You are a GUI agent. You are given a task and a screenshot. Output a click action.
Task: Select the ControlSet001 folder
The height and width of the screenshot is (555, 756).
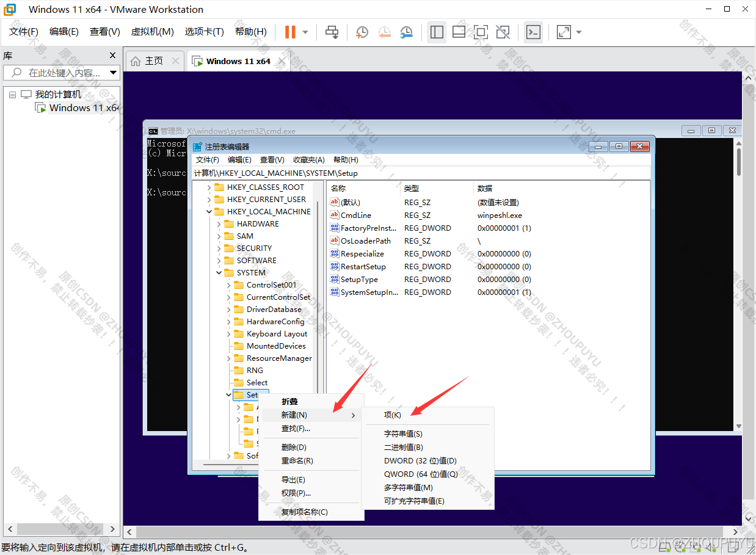266,285
